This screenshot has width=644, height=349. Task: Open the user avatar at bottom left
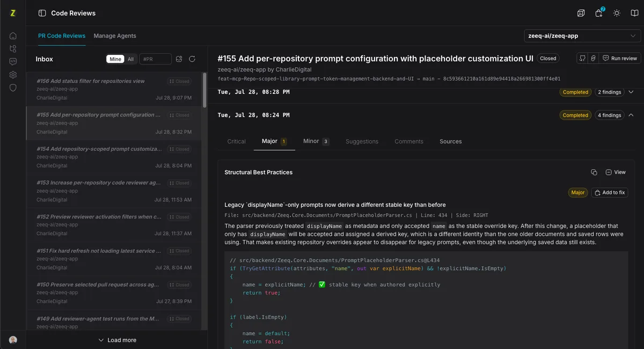click(13, 340)
